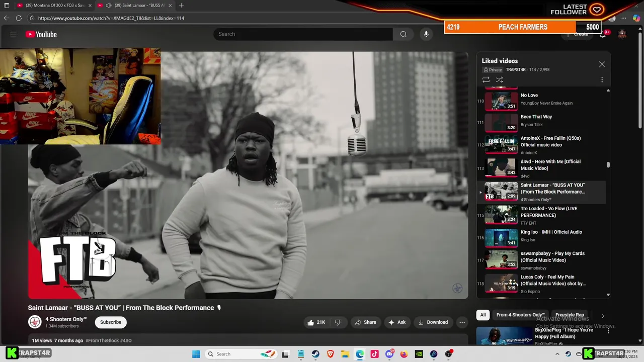The width and height of the screenshot is (644, 362).
Task: Open Brave browser from taskbar
Action: pyautogui.click(x=331, y=354)
